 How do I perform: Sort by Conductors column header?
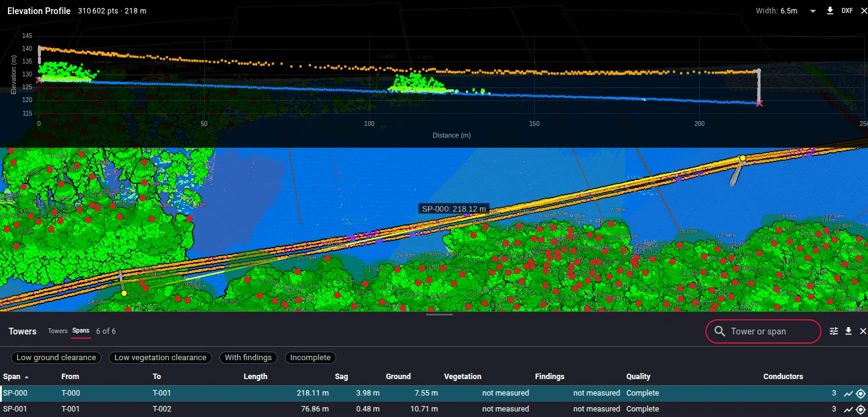point(783,377)
